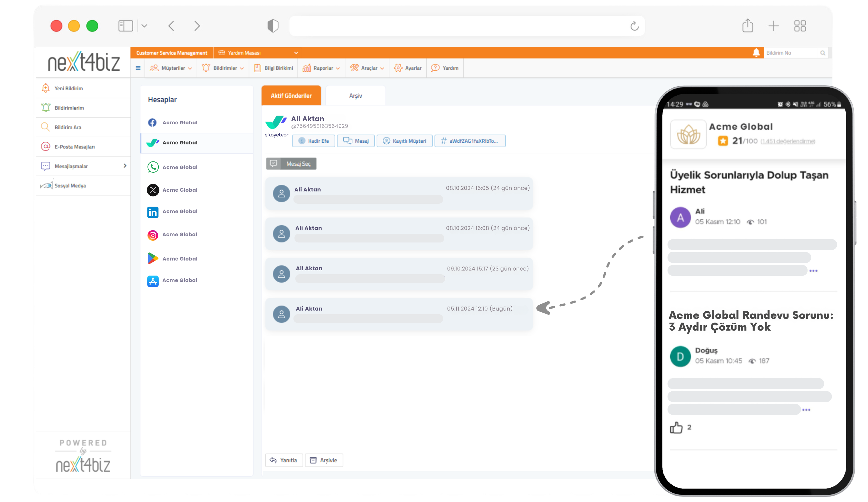Switch to the Arşiv tab
Viewport: 868px width, 502px height.
point(355,96)
